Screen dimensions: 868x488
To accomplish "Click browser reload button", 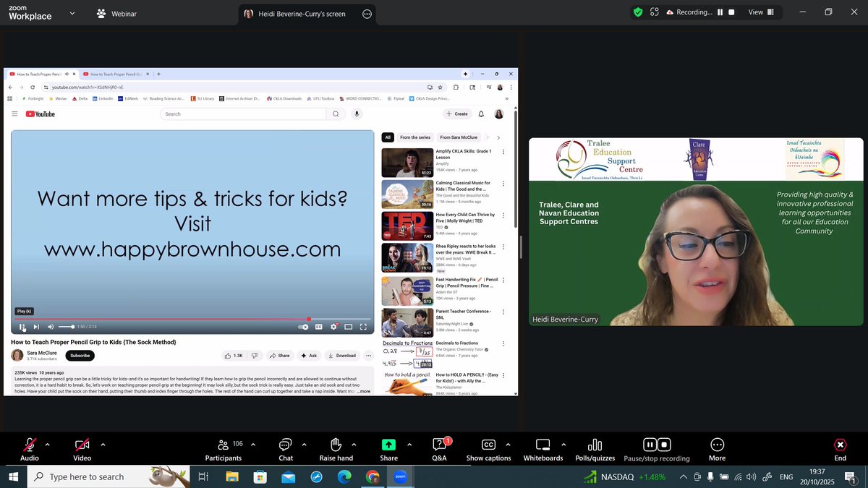I will (33, 87).
